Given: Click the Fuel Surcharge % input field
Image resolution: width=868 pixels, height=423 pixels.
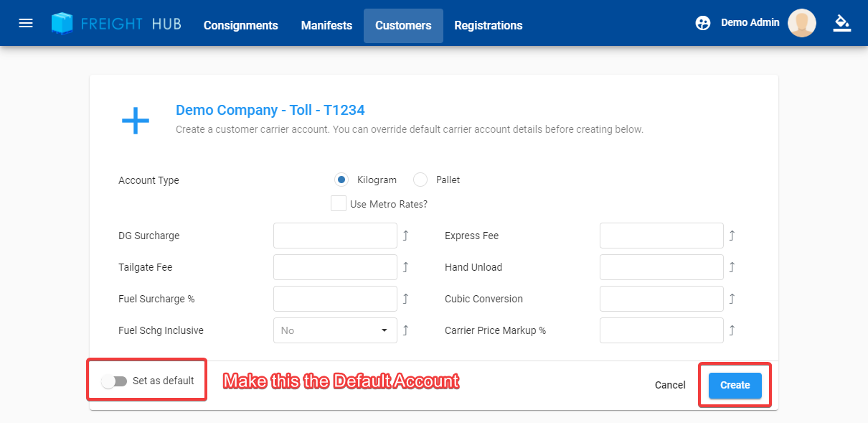Looking at the screenshot, I should click(335, 299).
